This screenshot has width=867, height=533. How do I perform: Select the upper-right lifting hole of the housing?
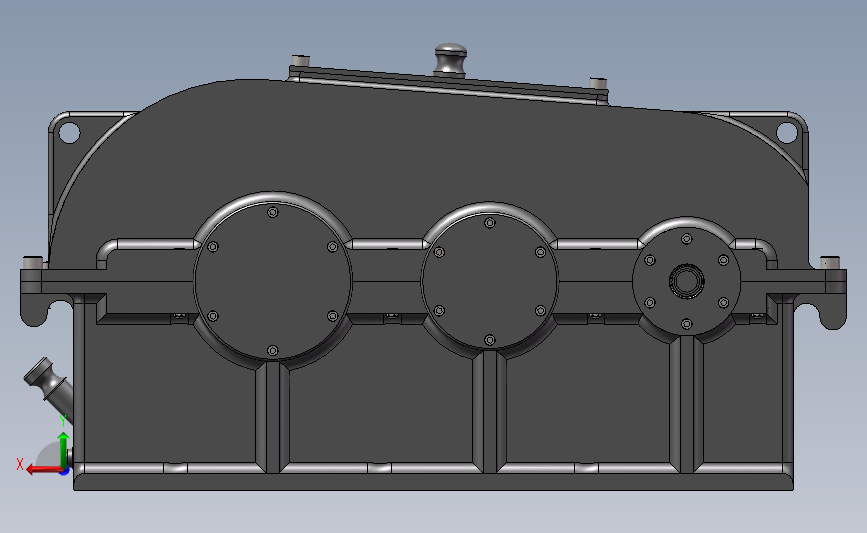787,133
